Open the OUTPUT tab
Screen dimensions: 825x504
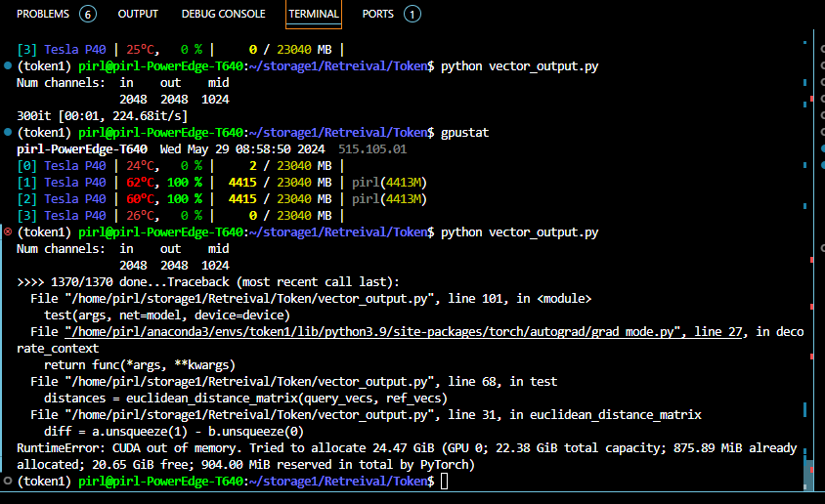coord(138,14)
